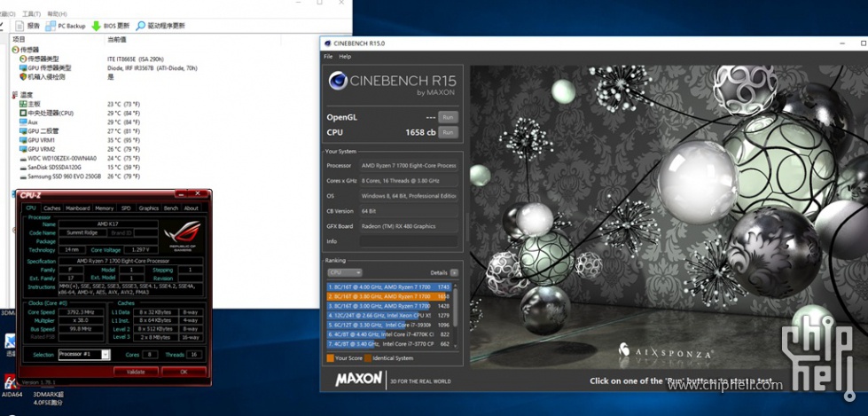Select the 温度 group header row
The width and height of the screenshot is (868, 416).
coord(23,95)
